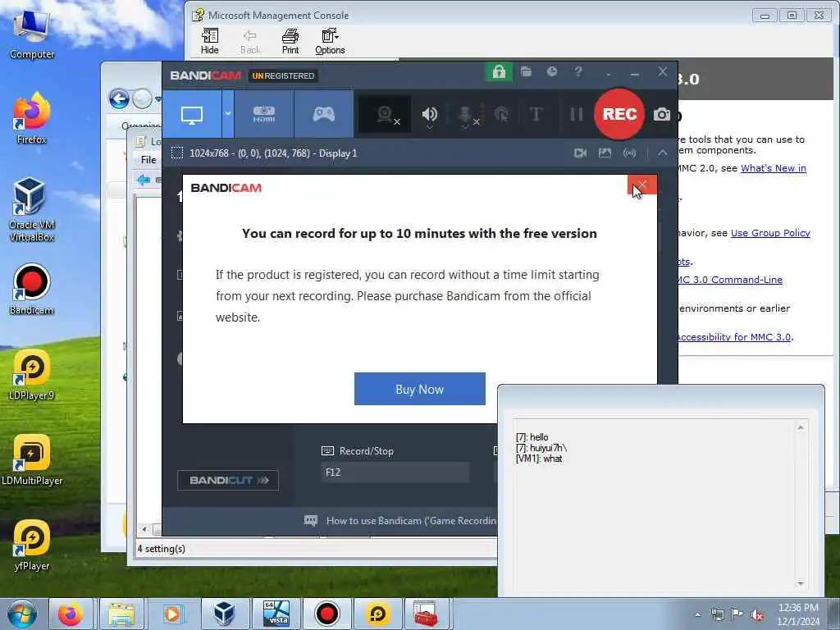This screenshot has height=630, width=840.
Task: Click the green lock icon in Bandicam
Action: tap(499, 72)
